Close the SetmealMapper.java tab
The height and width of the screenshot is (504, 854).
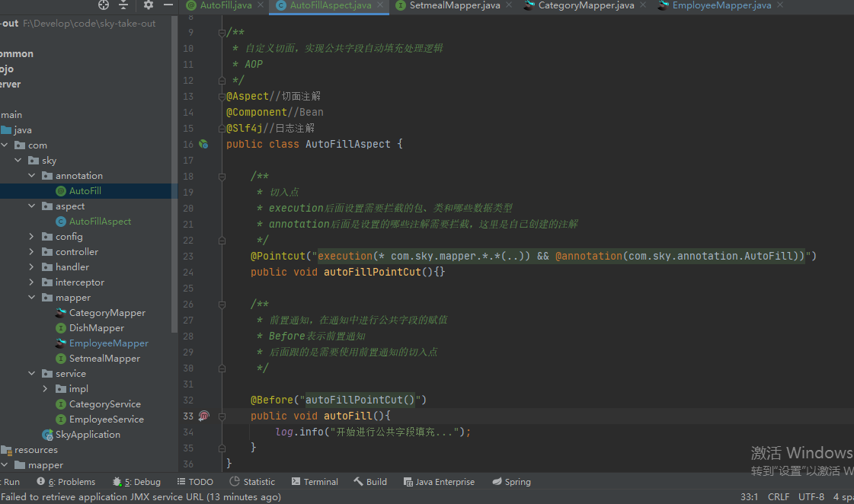point(509,5)
